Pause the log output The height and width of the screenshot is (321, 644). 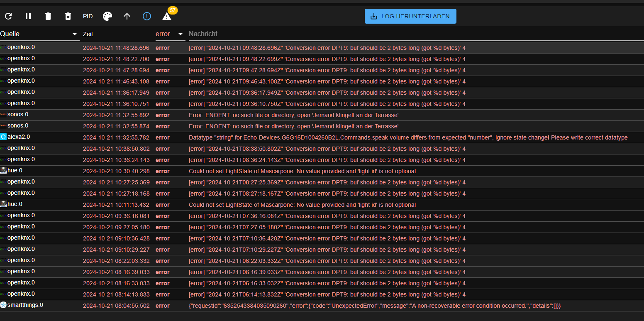tap(28, 16)
